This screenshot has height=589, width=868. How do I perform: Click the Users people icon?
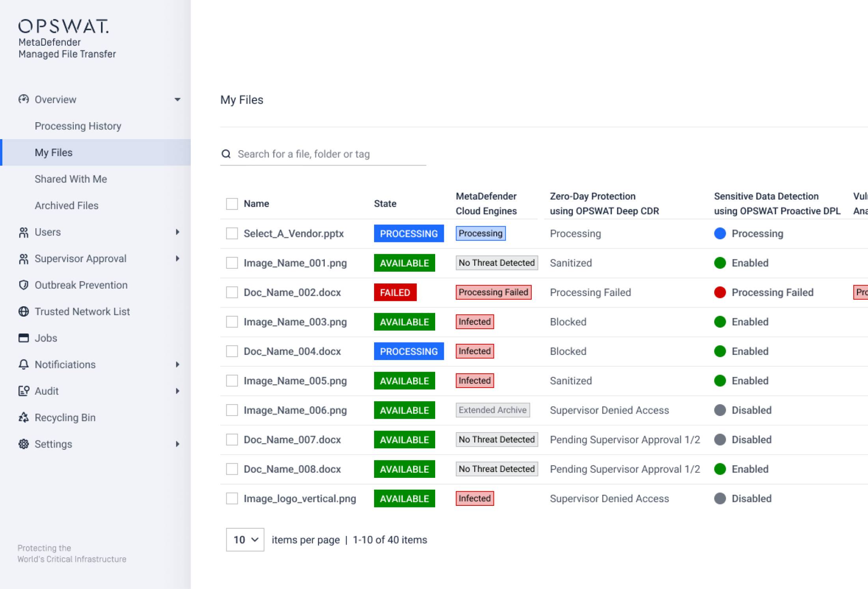click(24, 232)
